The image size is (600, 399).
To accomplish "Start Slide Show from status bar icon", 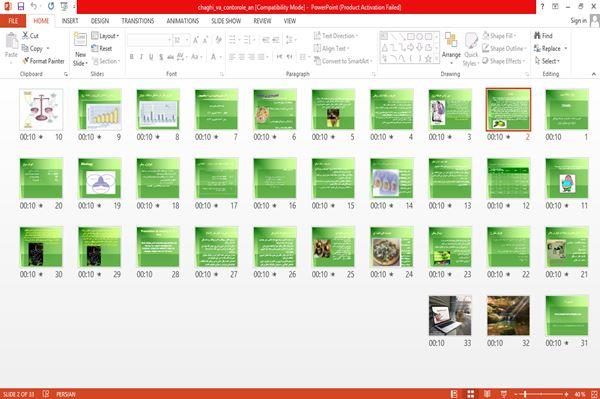I will [x=504, y=394].
